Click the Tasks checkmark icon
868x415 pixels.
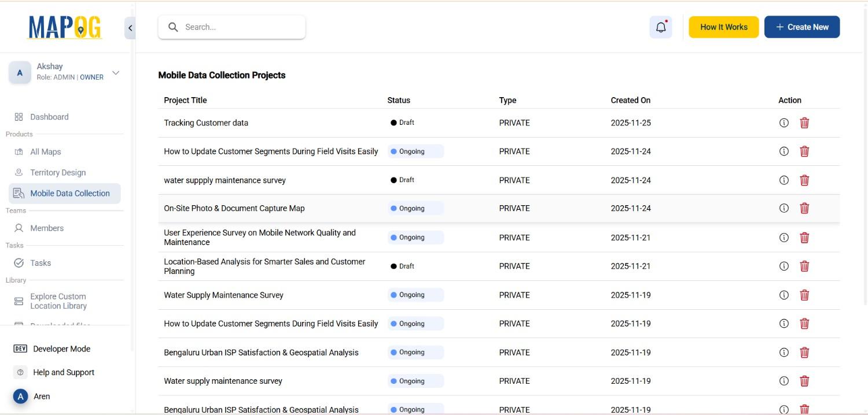pos(18,262)
